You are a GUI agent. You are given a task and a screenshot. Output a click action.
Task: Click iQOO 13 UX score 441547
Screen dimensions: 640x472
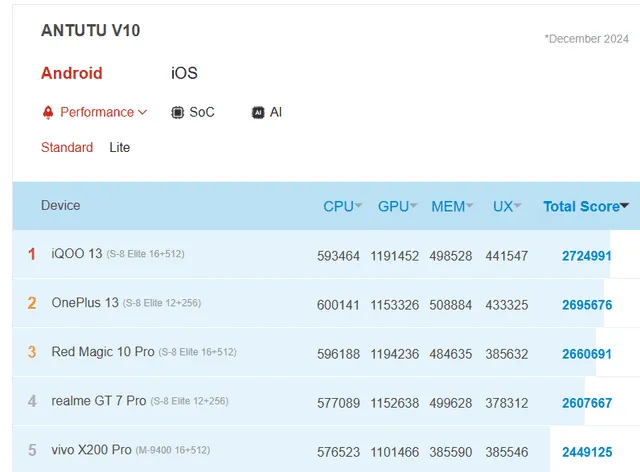click(507, 256)
